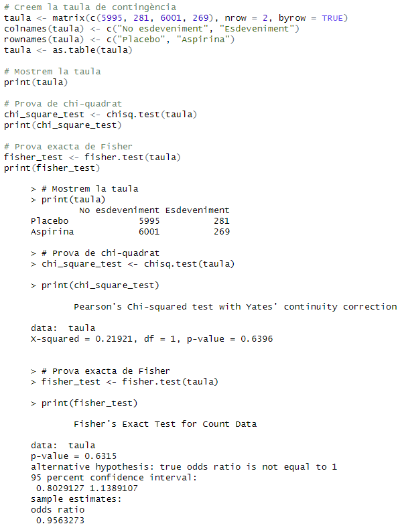Click the as.table(taula) assignment line
This screenshot has width=404, height=532.
68,50
